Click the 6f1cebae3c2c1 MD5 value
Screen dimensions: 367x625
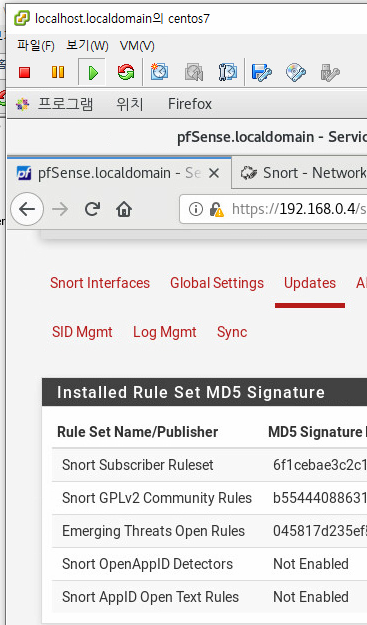320,465
